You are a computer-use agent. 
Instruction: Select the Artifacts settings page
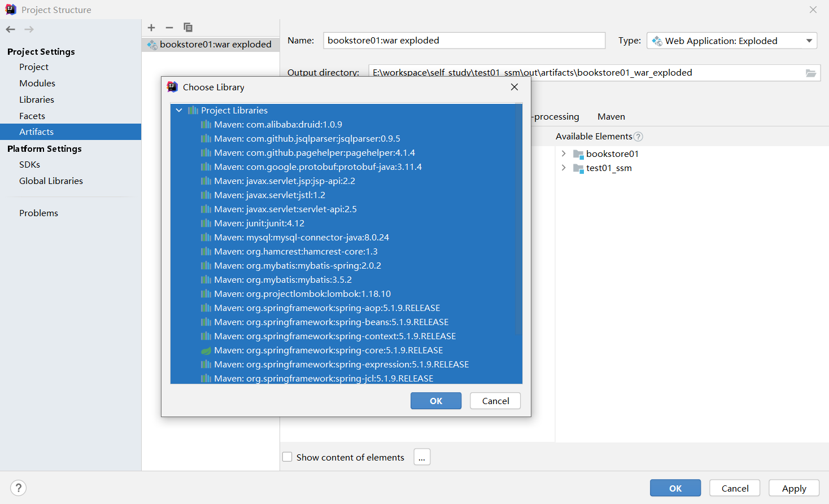point(71,132)
